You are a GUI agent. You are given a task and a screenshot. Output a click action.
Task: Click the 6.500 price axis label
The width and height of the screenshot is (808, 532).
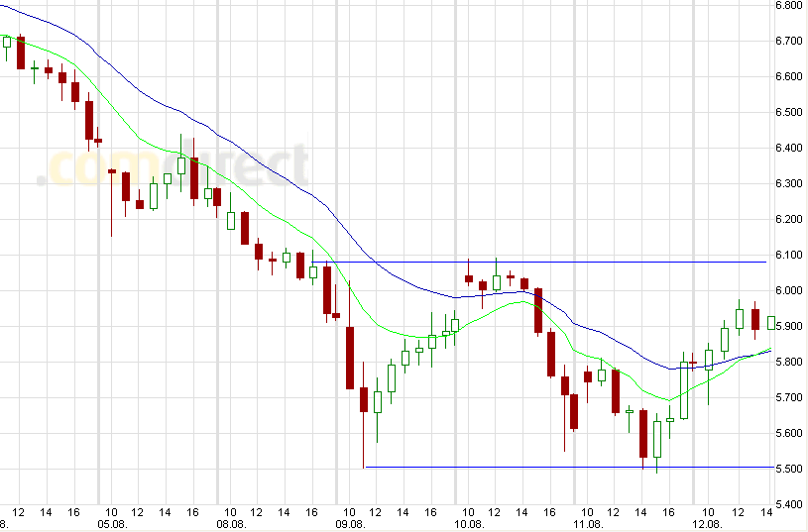tap(789, 112)
